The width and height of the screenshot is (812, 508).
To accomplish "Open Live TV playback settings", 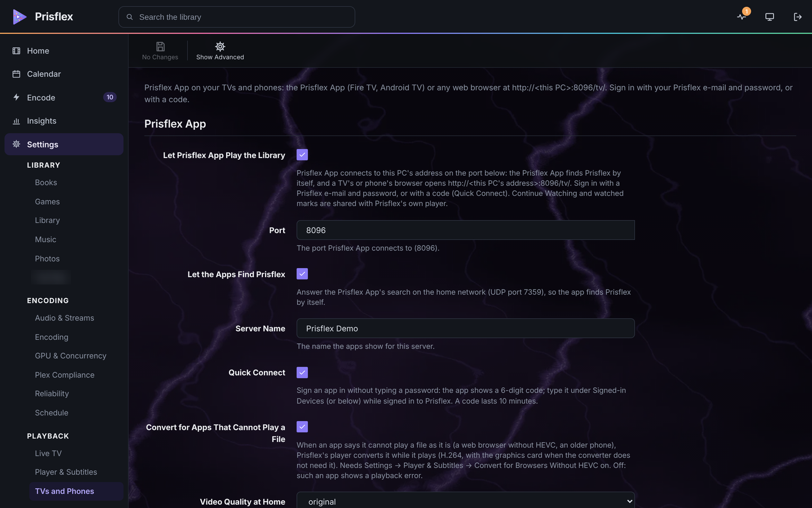I will (48, 453).
